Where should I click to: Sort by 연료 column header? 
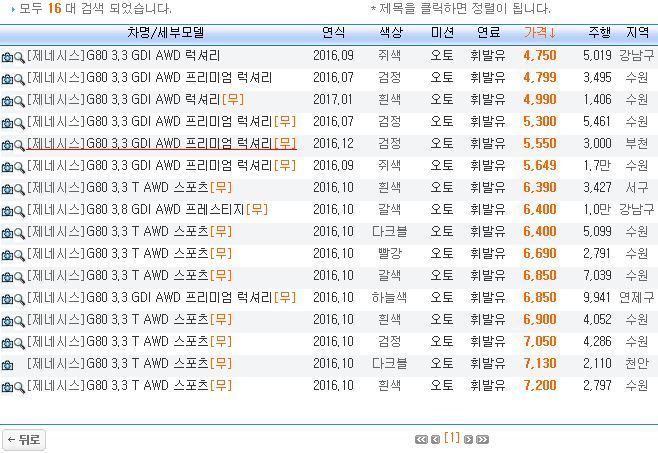pyautogui.click(x=488, y=33)
